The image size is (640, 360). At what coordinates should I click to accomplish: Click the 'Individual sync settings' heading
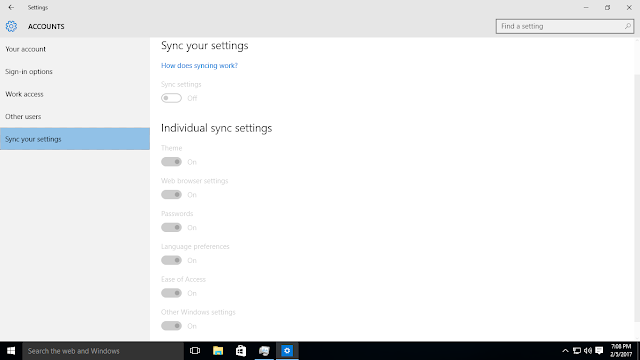(216, 128)
